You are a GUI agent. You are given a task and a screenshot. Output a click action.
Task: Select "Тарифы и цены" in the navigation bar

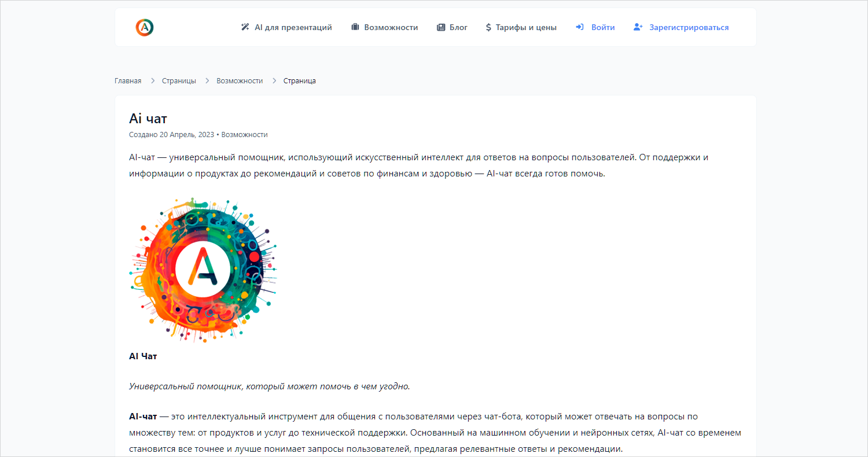click(527, 27)
